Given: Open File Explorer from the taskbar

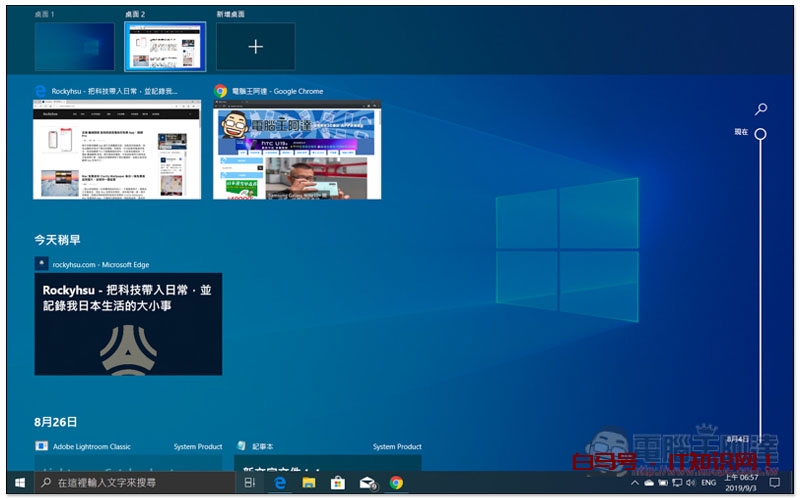Looking at the screenshot, I should (x=310, y=483).
